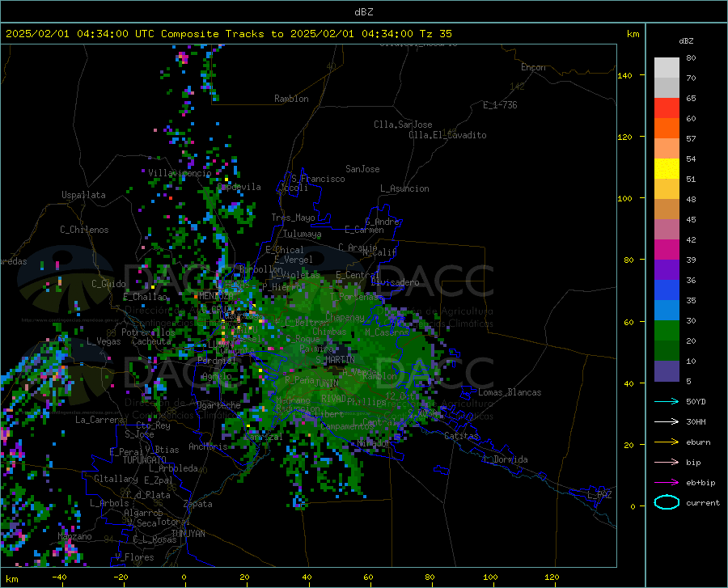Click the Manzano map label
The image size is (728, 588).
pyautogui.click(x=74, y=536)
